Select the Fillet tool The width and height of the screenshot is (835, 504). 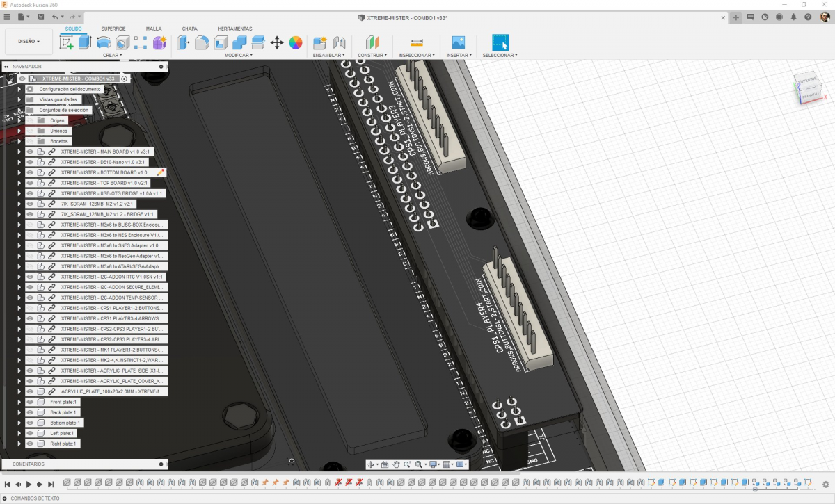coord(202,42)
